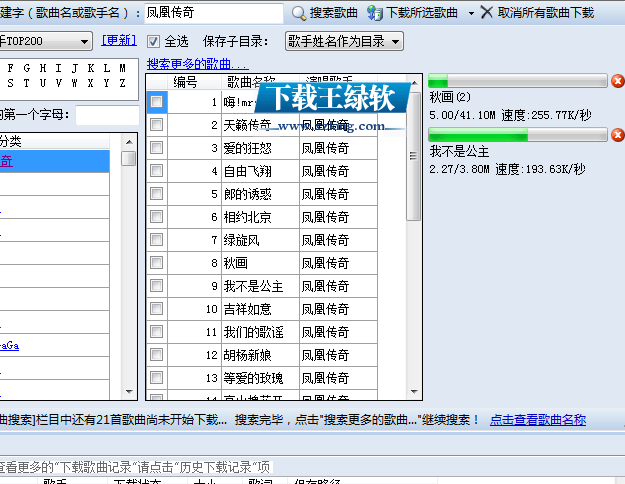Open the singer link ending in aGa

(x=10, y=345)
